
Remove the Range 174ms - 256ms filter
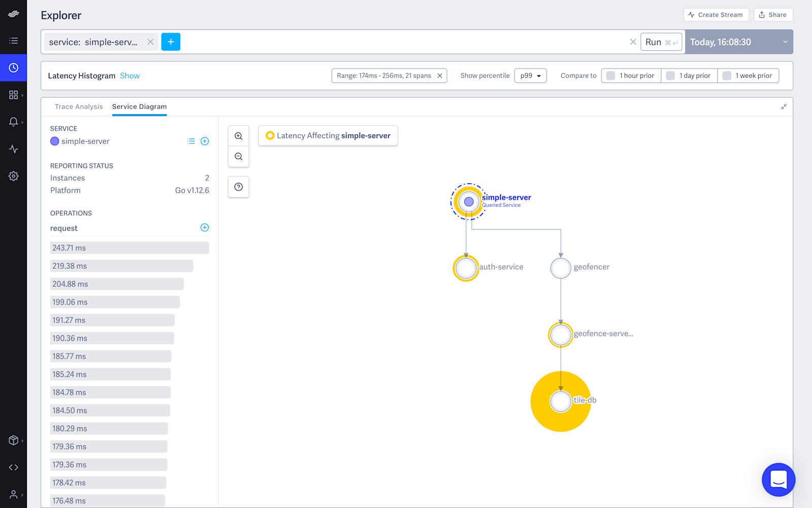pos(440,76)
